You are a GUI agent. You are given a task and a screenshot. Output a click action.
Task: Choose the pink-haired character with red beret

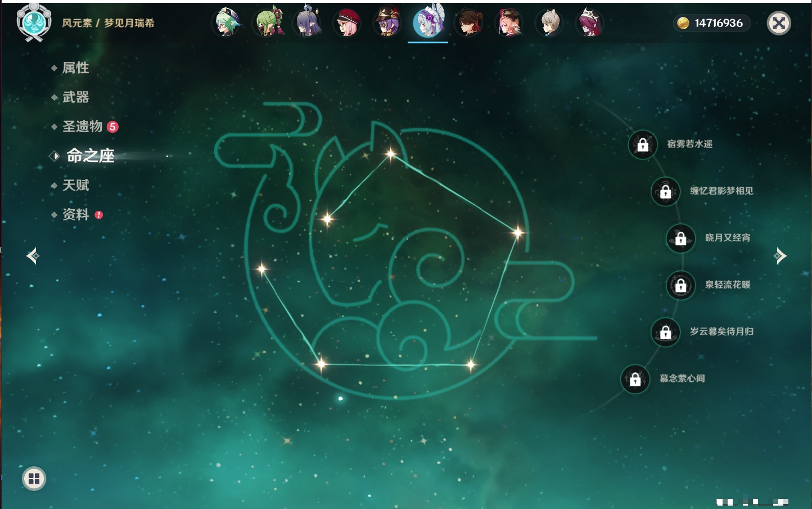pyautogui.click(x=347, y=23)
